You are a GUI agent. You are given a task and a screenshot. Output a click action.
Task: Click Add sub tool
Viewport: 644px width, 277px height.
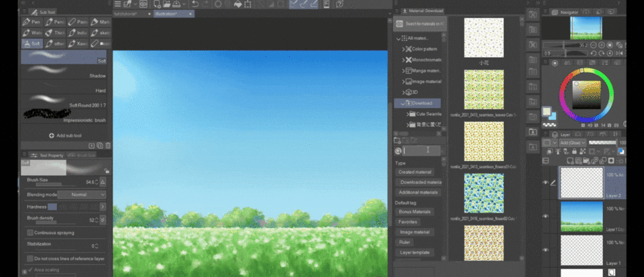65,135
